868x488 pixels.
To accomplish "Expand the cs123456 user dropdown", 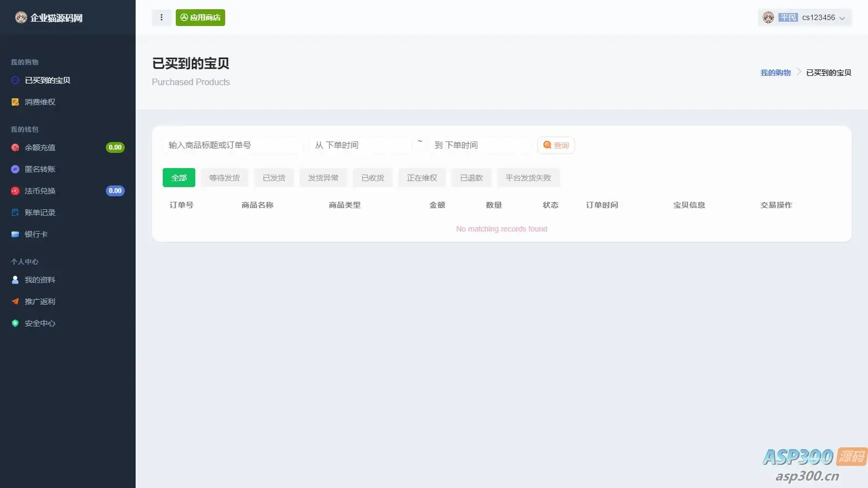I will coord(805,17).
